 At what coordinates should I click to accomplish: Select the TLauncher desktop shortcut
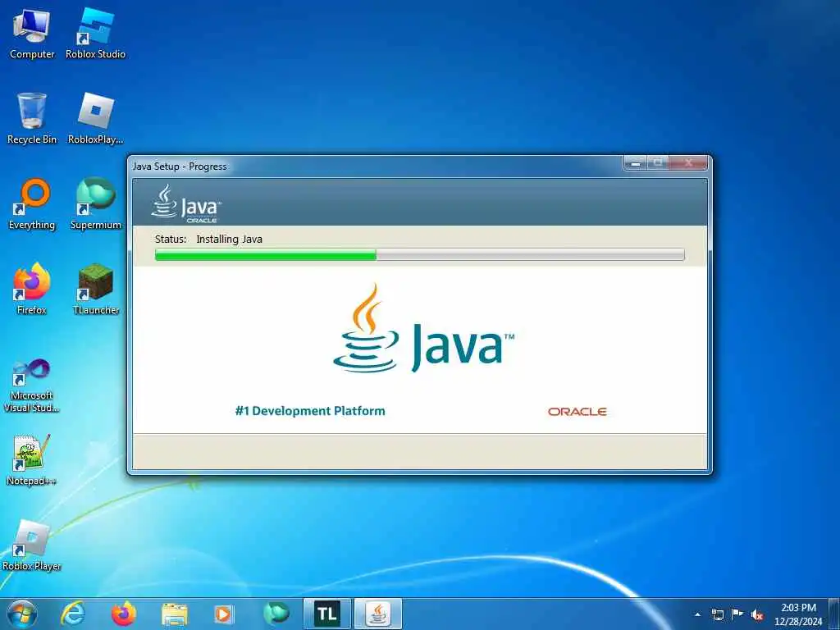[95, 289]
